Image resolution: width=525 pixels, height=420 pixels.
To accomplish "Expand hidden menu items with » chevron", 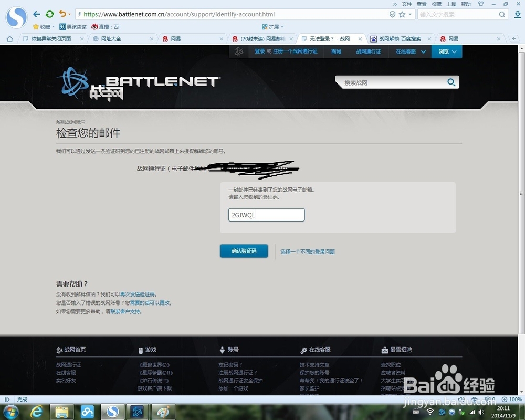I will point(395,4).
